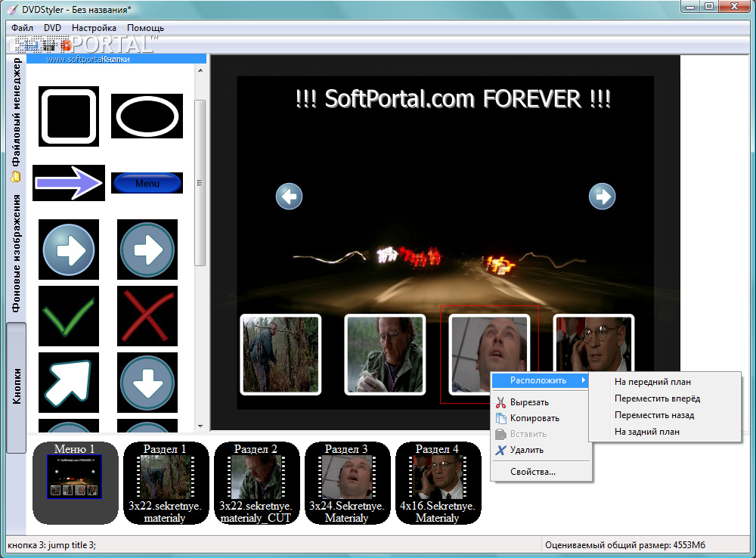The height and width of the screenshot is (558, 756).
Task: Click the 'кнопка 3: jump title 3;' status text
Action: pyautogui.click(x=51, y=545)
